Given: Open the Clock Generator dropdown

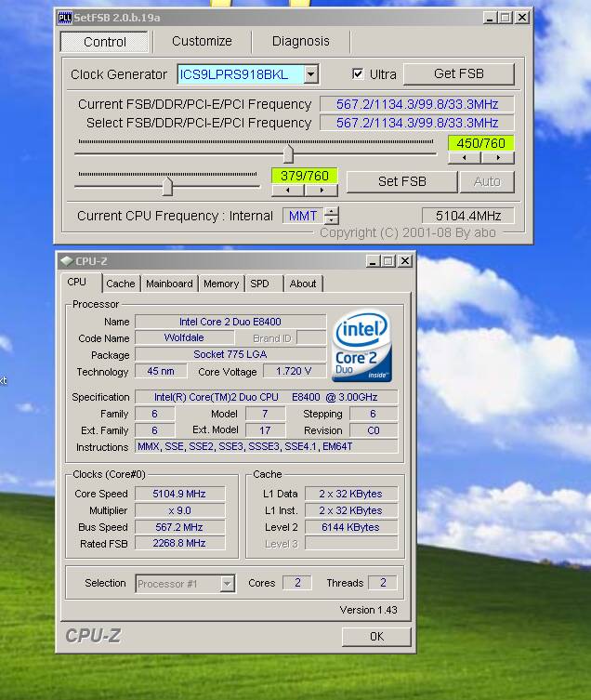Looking at the screenshot, I should click(311, 74).
